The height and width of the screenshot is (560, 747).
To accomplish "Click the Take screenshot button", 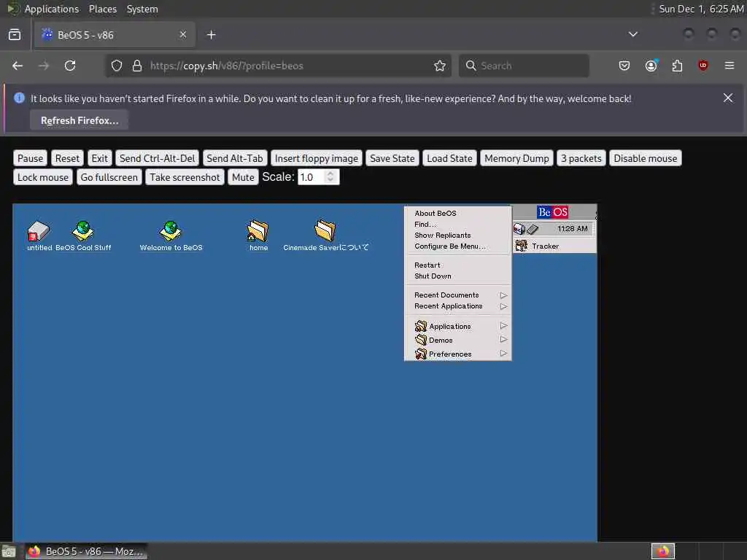I will pos(185,177).
